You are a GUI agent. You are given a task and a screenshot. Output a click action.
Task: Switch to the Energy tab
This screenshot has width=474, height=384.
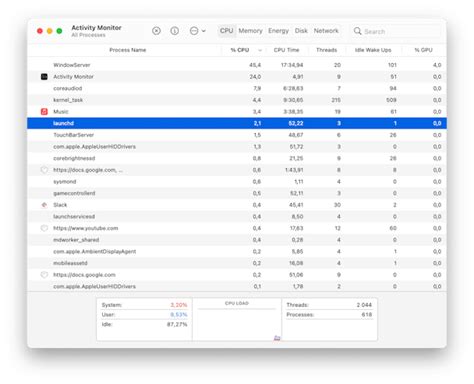278,31
